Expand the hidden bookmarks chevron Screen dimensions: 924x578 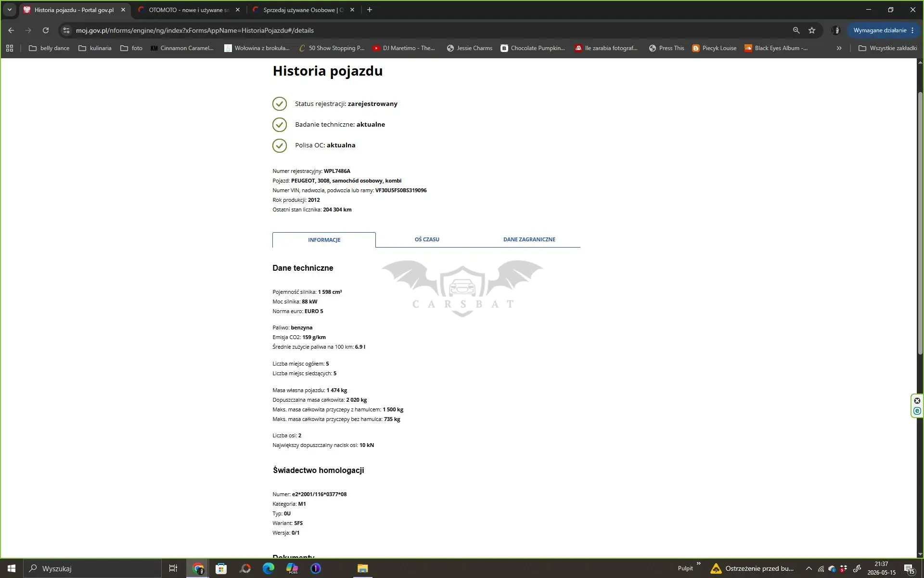[x=839, y=48]
